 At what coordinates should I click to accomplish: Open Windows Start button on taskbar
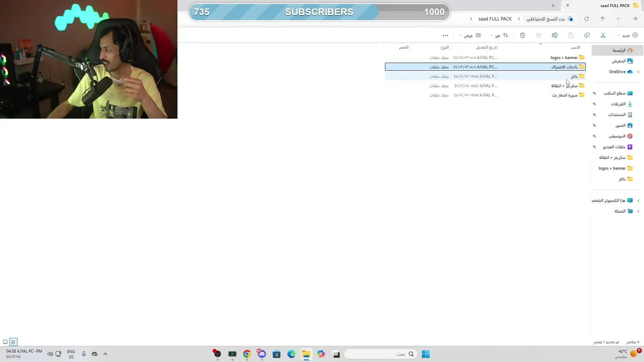point(426,354)
